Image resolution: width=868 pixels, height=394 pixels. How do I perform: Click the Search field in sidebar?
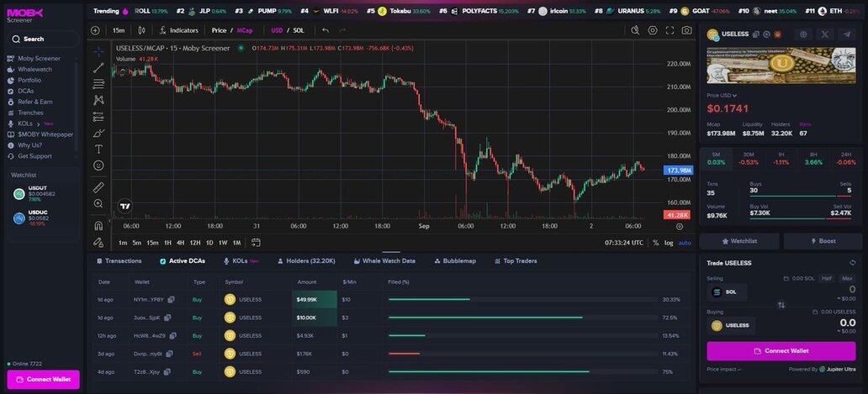tap(43, 39)
